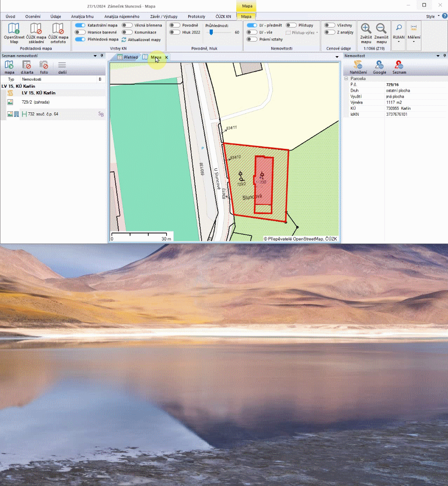Toggle Přehledová mapa layer
The height and width of the screenshot is (486, 448).
(80, 40)
